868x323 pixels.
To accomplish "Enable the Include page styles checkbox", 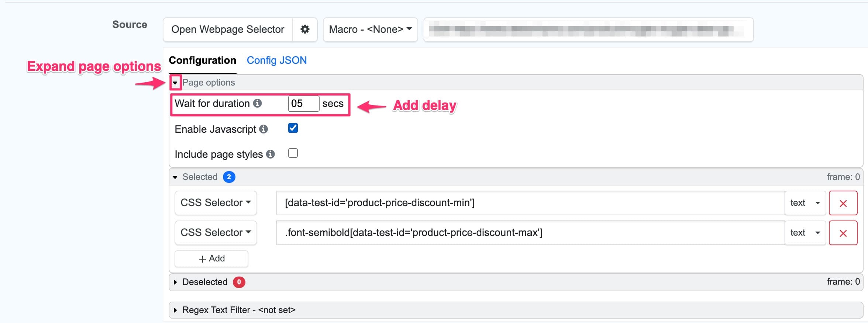I will (293, 153).
